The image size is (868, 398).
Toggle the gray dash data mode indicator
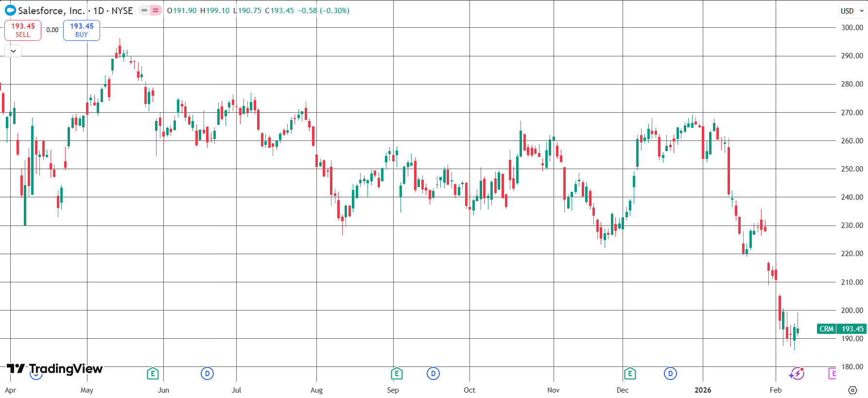(144, 10)
